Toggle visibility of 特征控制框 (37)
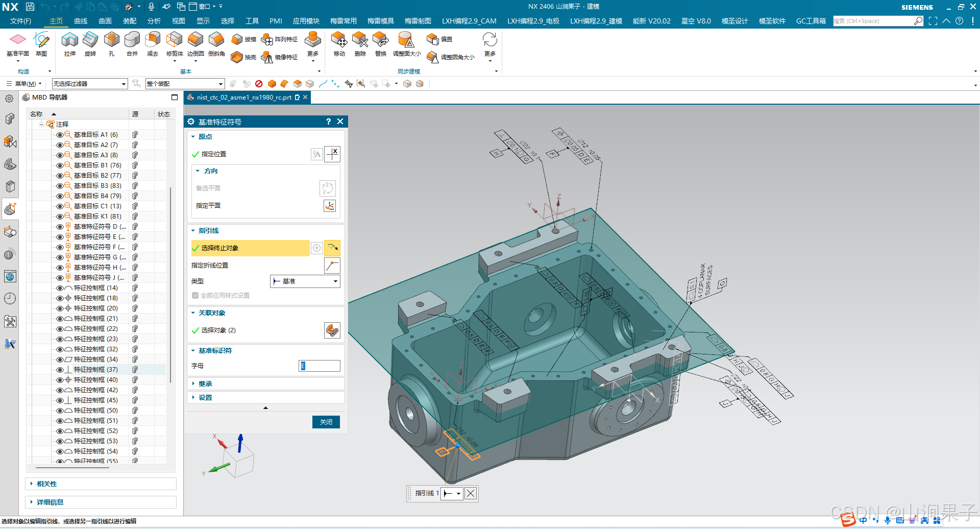980x529 pixels. tap(60, 370)
